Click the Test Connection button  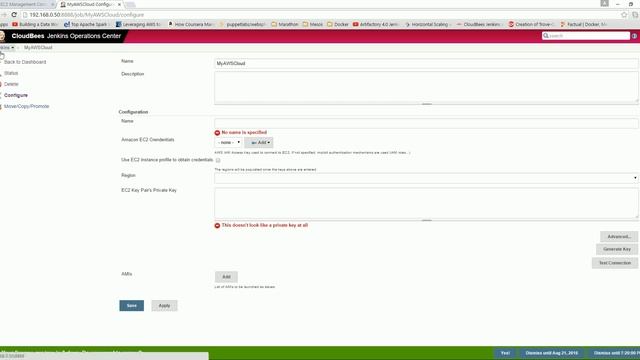[615, 263]
